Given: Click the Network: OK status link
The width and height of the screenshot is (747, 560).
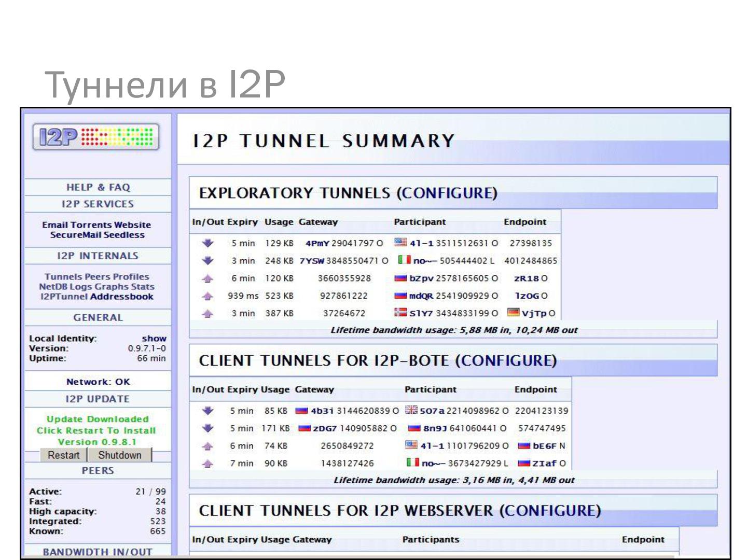Looking at the screenshot, I should click(98, 382).
